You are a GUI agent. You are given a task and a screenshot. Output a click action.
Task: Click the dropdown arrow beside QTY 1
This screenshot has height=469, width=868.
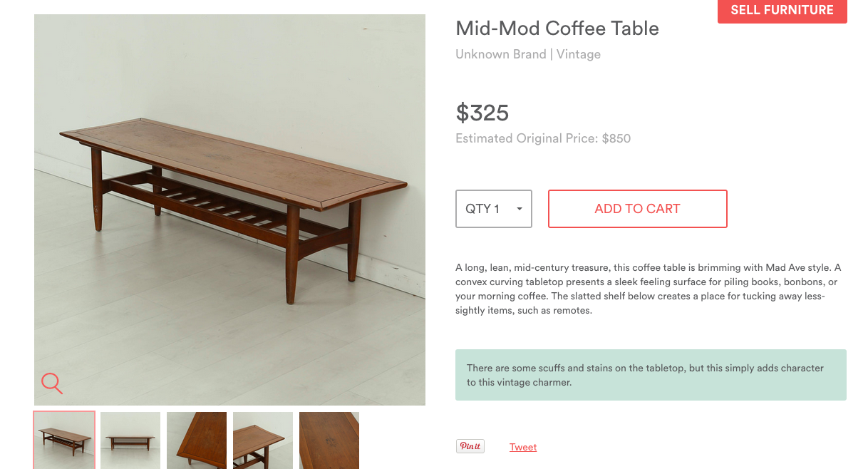[x=520, y=209]
